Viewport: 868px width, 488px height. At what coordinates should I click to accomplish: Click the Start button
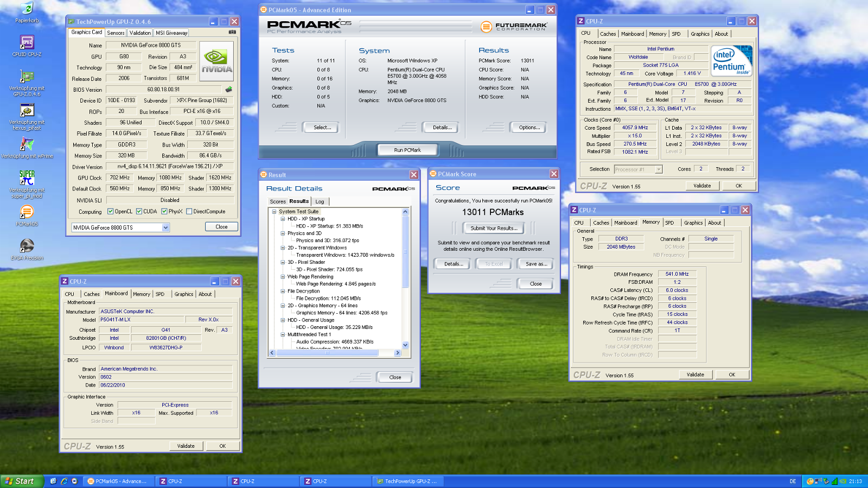(21, 481)
